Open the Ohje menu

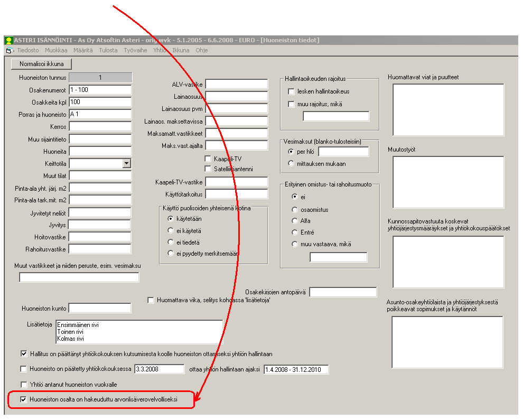coord(201,50)
